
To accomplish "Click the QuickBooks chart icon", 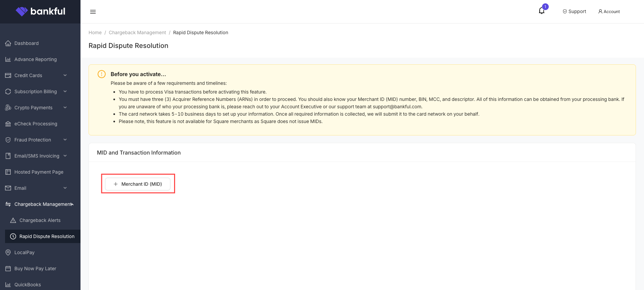I will tap(8, 285).
